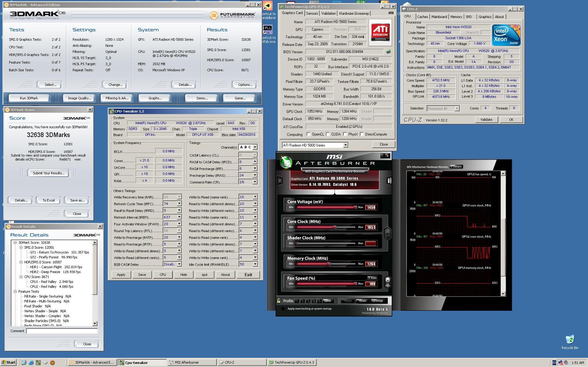
Task: Switch to the Mainboard tab in CPU-Z
Action: (439, 17)
